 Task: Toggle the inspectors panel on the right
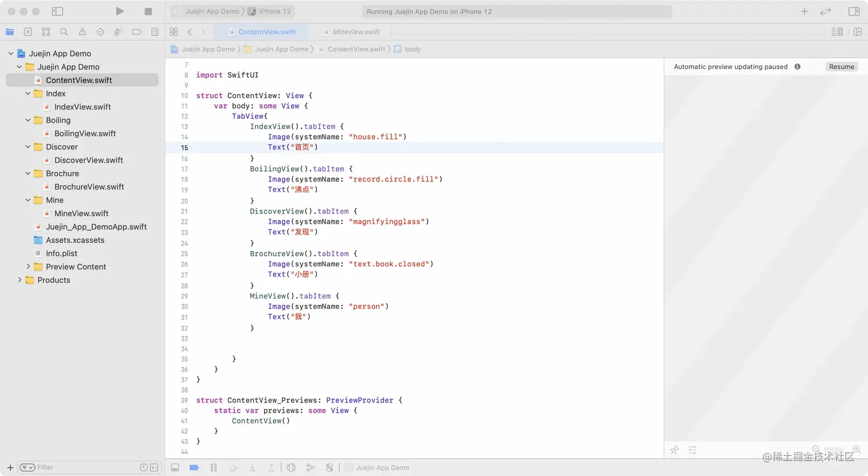pyautogui.click(x=854, y=11)
